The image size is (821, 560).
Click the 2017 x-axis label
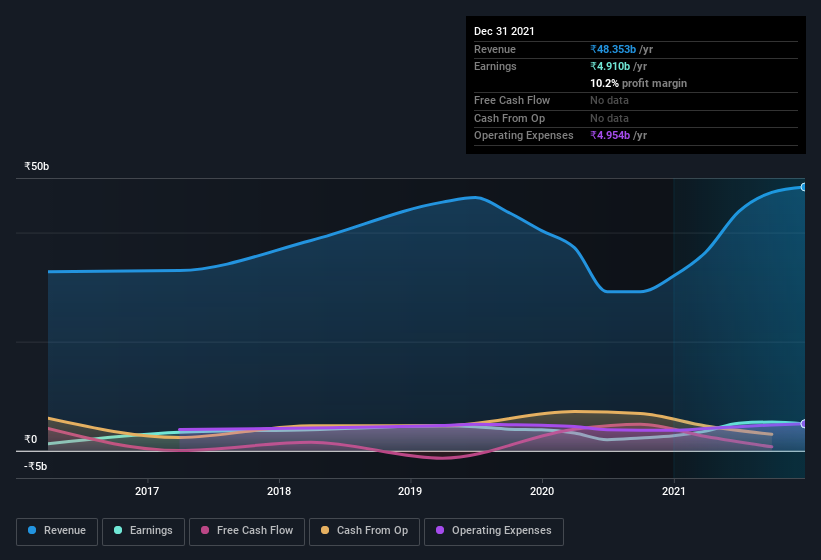tap(147, 491)
